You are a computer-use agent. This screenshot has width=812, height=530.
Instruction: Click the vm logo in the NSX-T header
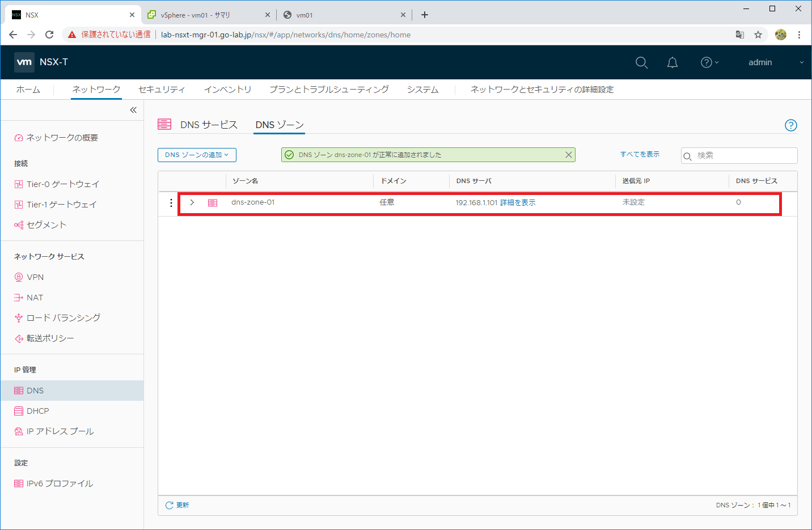[x=24, y=62]
